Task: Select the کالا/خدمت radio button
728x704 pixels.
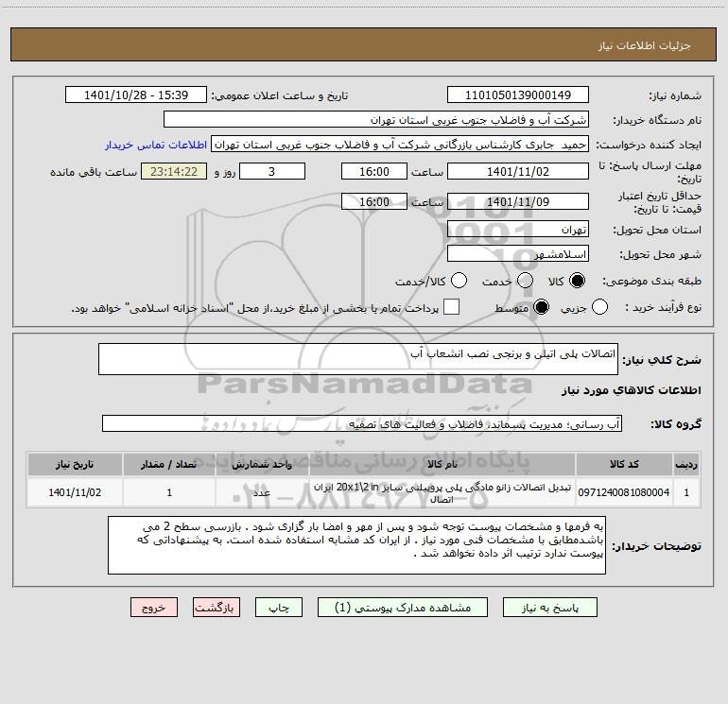Action: 459,281
